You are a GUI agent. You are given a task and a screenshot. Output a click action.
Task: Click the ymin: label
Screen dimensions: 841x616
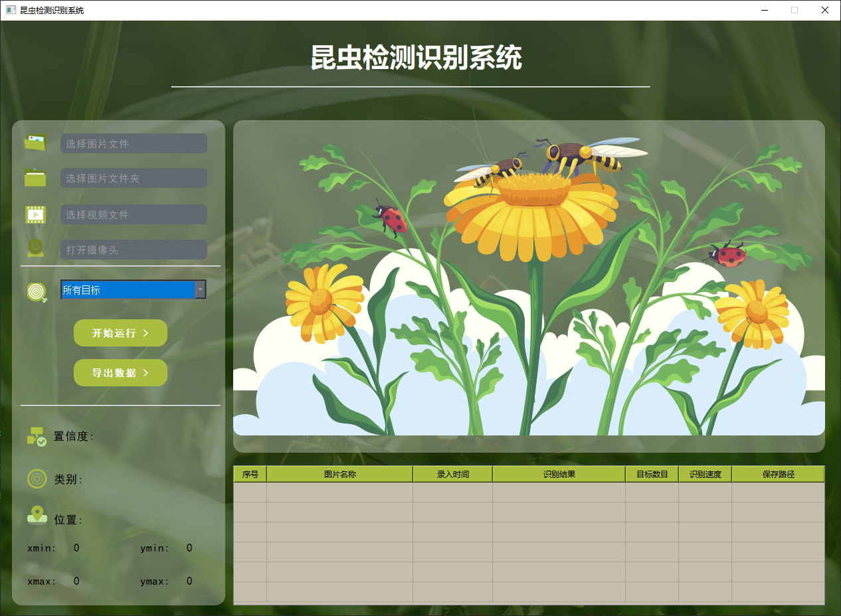pyautogui.click(x=155, y=548)
